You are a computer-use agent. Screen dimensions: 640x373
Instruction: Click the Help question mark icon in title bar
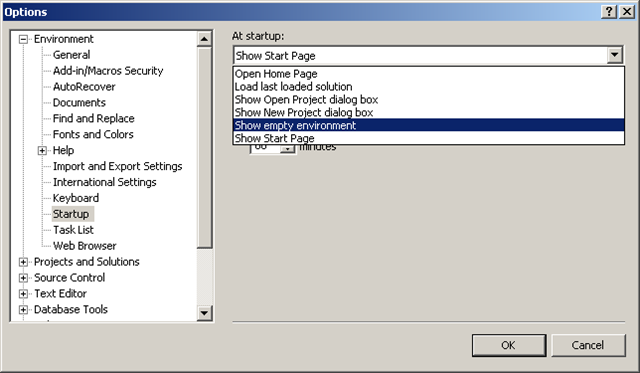pos(609,11)
